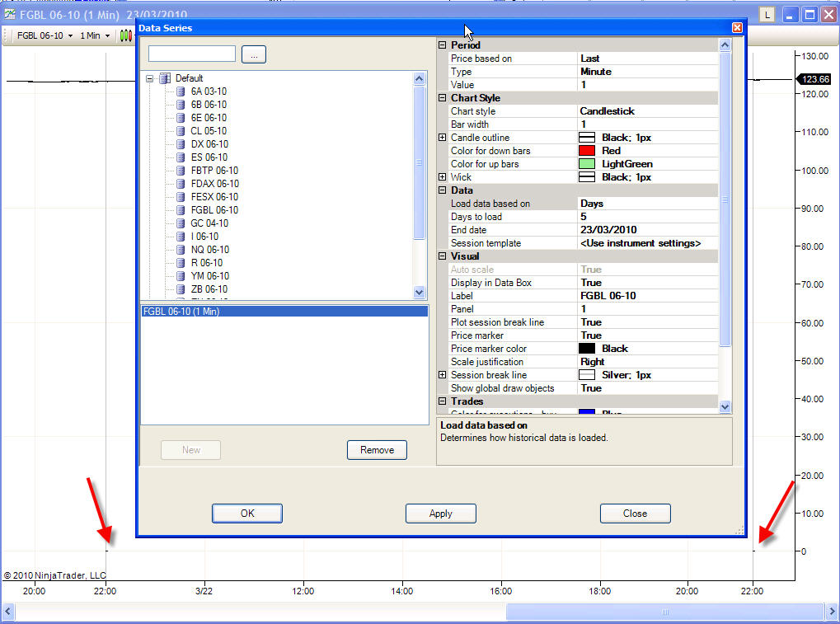
Task: Click the 6A 03-10 instrument icon
Action: pyautogui.click(x=181, y=91)
